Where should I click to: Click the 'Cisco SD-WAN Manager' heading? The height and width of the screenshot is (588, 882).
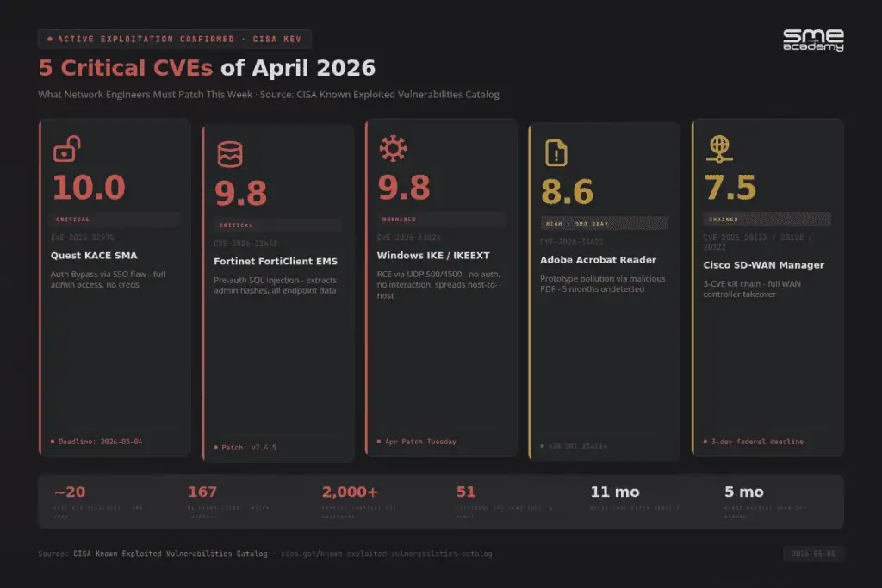coord(763,265)
